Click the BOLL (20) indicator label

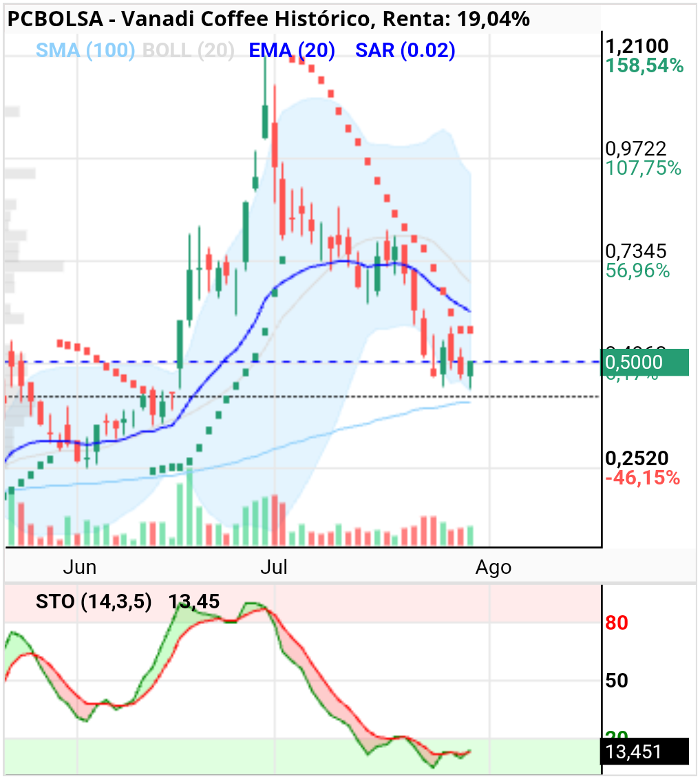point(189,51)
